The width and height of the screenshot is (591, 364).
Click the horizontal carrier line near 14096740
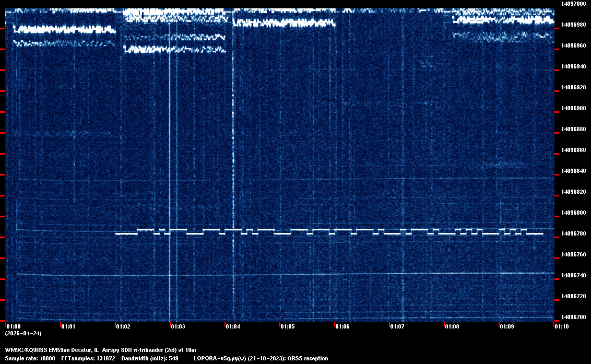tap(313, 274)
